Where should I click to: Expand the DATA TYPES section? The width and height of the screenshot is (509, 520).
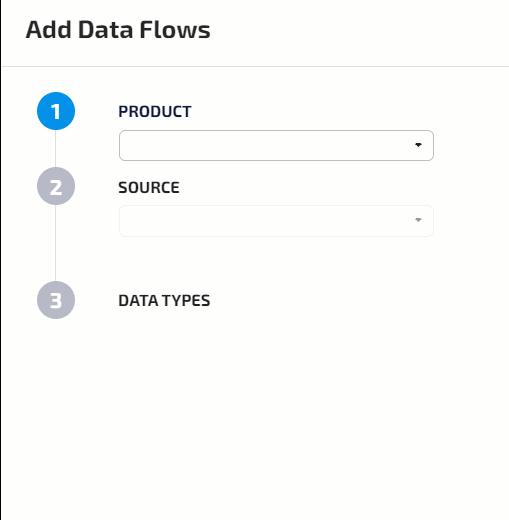tap(164, 301)
